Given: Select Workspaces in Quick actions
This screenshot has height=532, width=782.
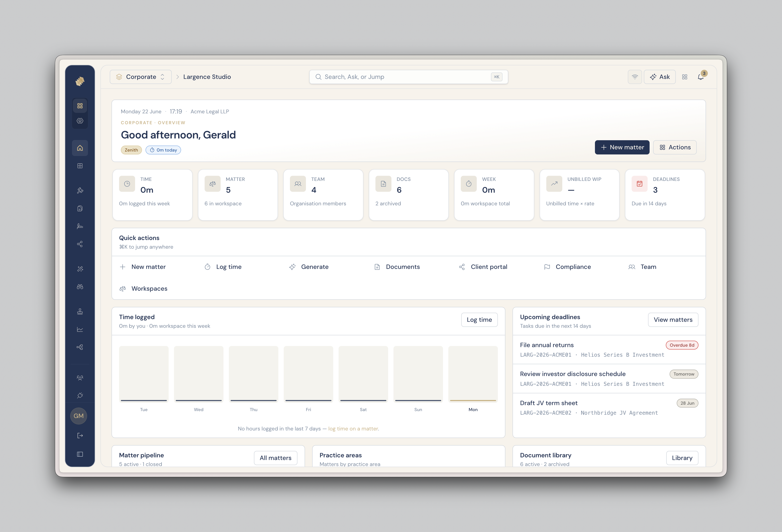Looking at the screenshot, I should (x=143, y=289).
